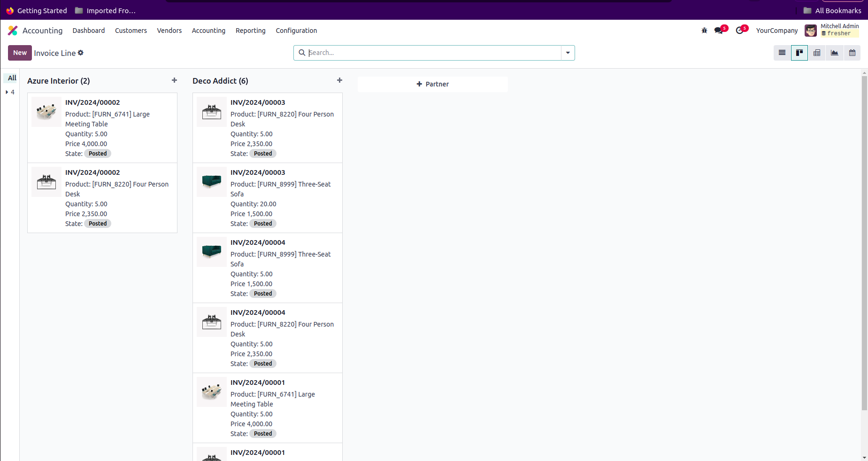Open the Reporting menu
Screen dimensions: 868x461
250,31
